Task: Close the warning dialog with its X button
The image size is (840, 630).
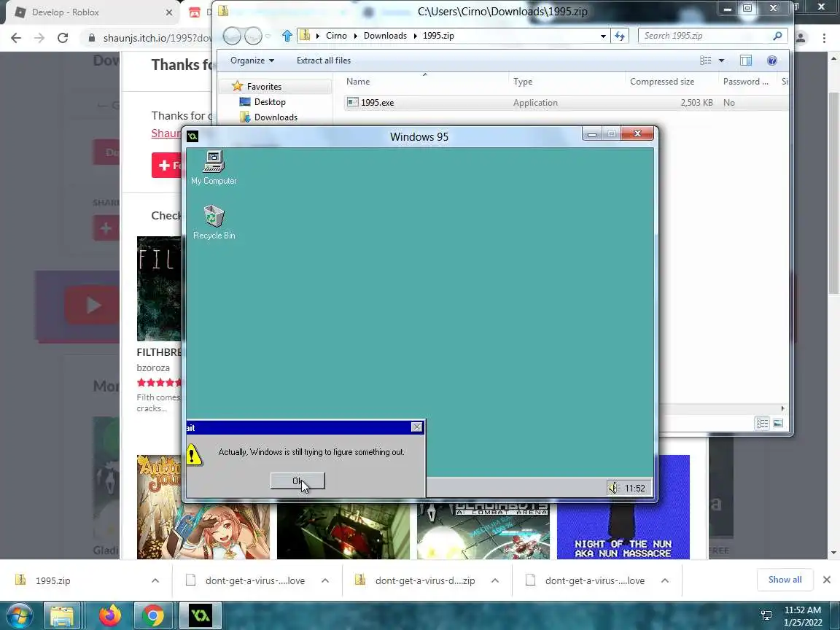Action: tap(416, 427)
